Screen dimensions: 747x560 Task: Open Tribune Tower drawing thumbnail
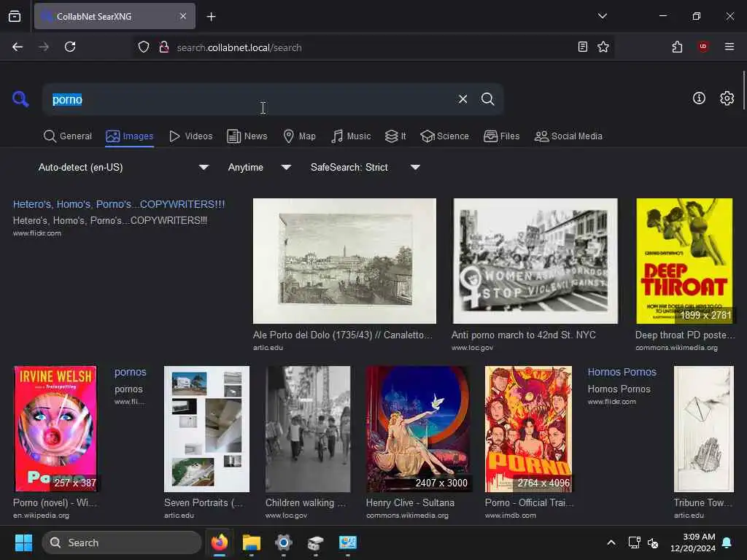704,429
